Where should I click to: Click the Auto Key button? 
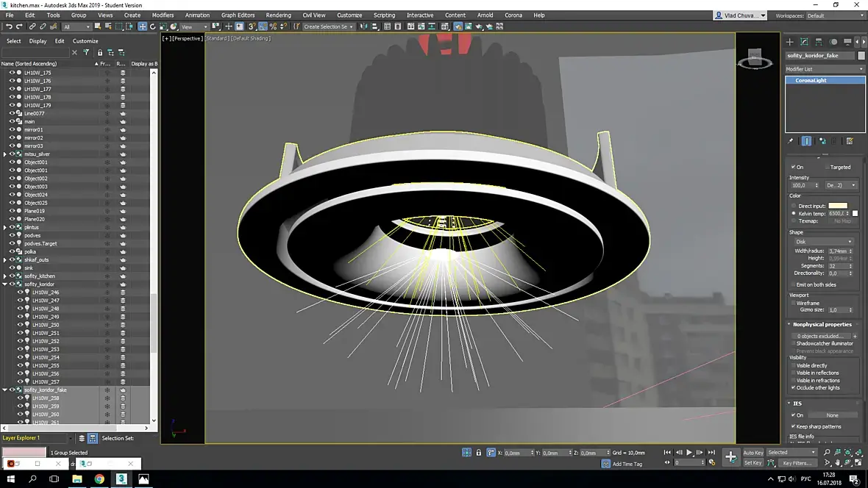tap(753, 453)
